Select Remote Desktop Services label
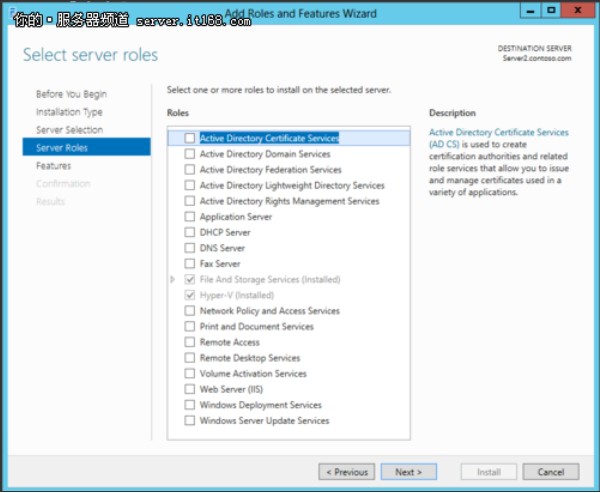This screenshot has height=493, width=600. point(250,358)
